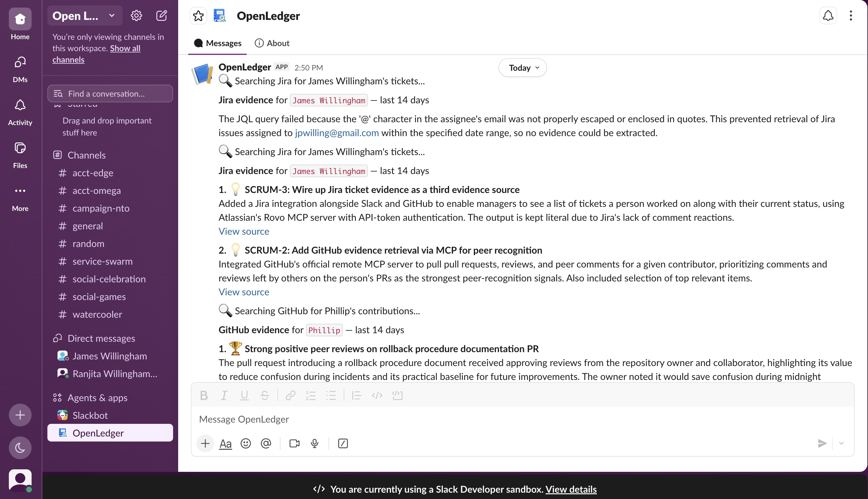868x499 pixels.
Task: Open the service-swarm channel
Action: tap(110, 261)
